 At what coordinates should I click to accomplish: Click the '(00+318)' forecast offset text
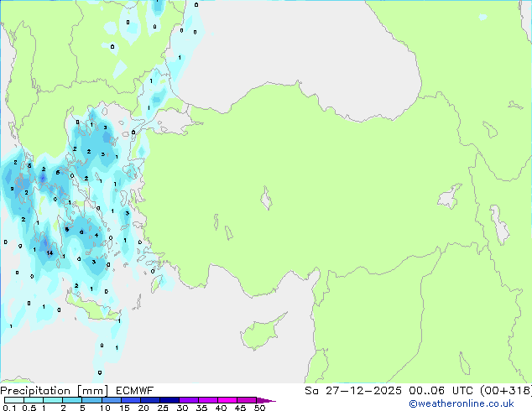[x=506, y=391]
